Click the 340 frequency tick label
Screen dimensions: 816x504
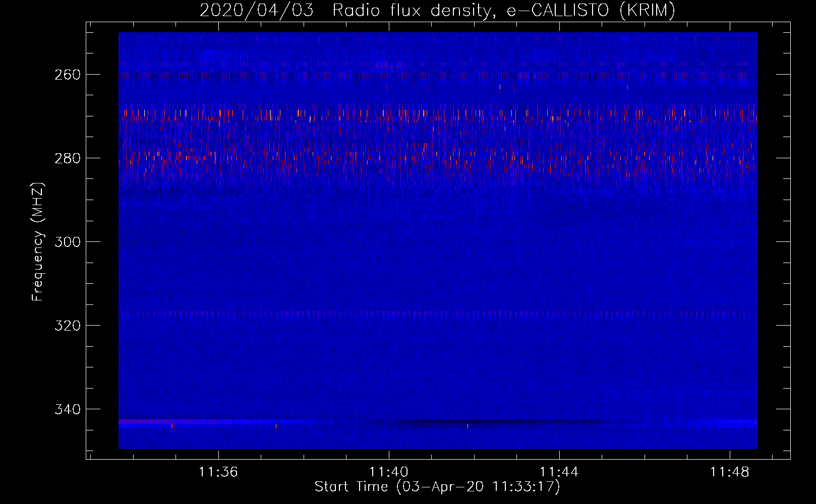[68, 409]
